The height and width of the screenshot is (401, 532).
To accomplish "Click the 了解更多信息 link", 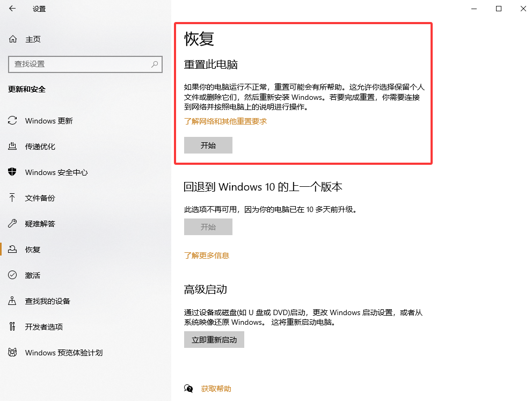I will click(x=207, y=255).
